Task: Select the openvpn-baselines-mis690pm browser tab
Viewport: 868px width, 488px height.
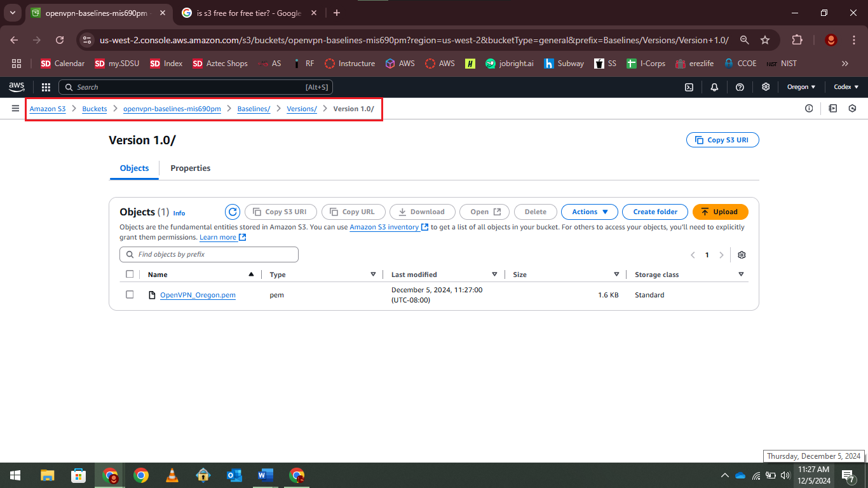Action: point(97,13)
